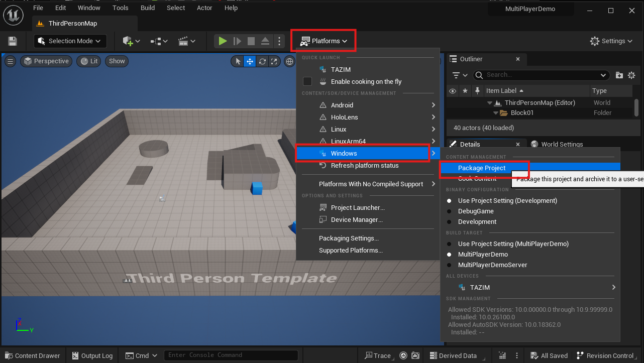Click the Save current level icon

pos(13,41)
